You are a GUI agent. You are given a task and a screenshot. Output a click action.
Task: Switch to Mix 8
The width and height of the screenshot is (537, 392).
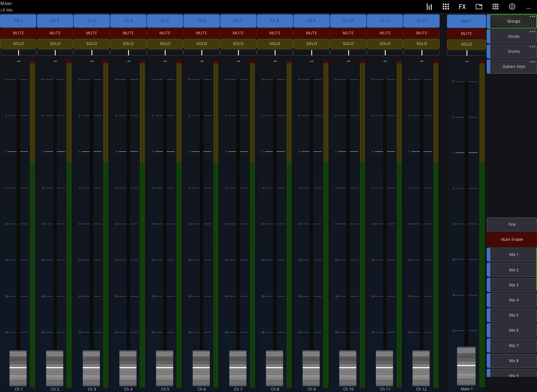(512, 361)
